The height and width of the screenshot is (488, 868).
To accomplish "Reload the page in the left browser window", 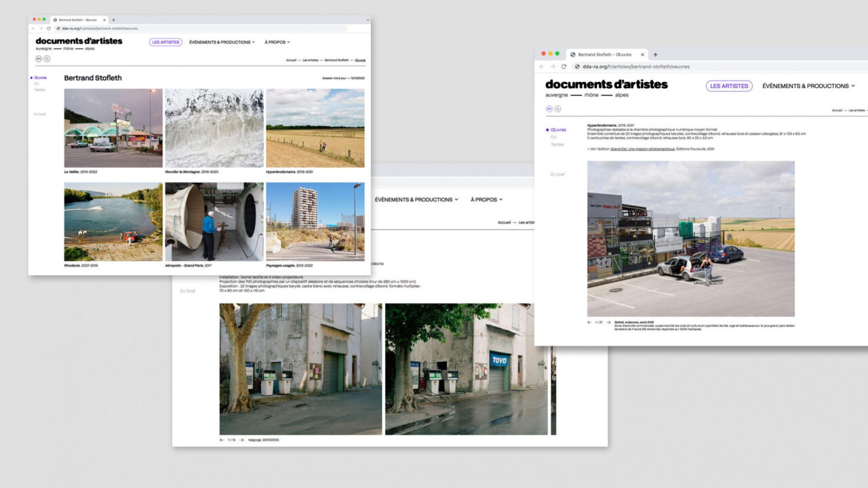I will (x=49, y=28).
